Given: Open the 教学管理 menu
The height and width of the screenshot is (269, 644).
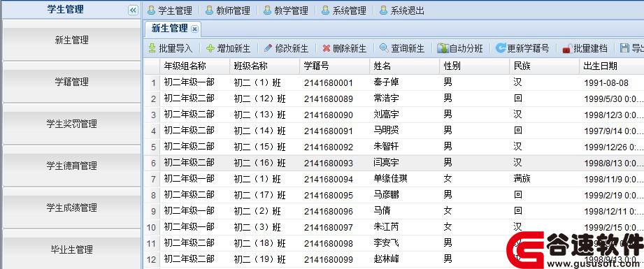Looking at the screenshot, I should tap(291, 10).
